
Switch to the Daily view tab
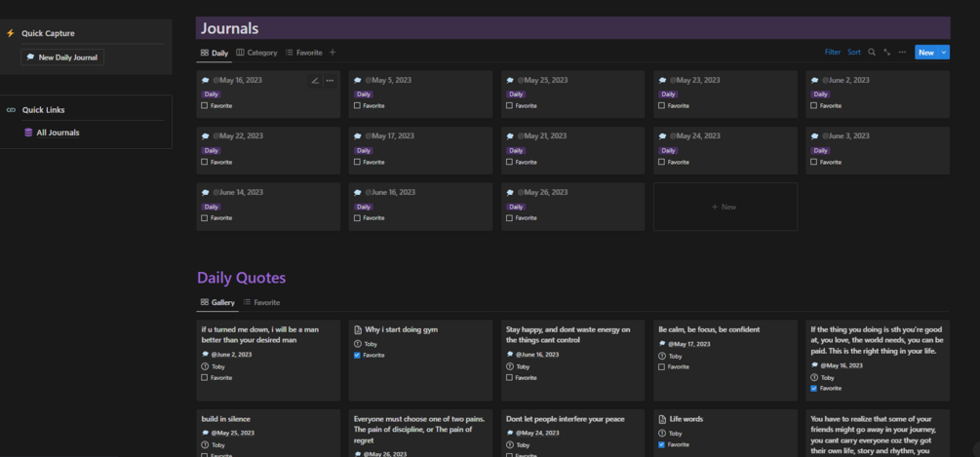point(214,53)
